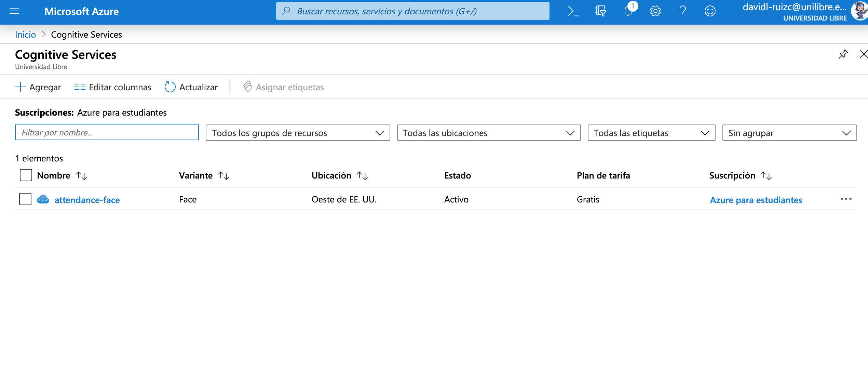Sort by Variante column arrows

[223, 176]
